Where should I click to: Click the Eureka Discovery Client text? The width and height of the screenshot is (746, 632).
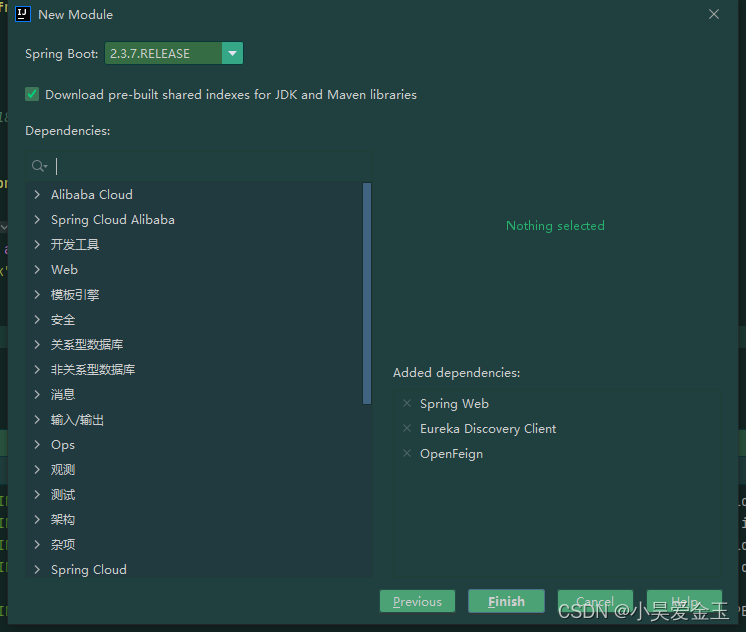tap(488, 429)
